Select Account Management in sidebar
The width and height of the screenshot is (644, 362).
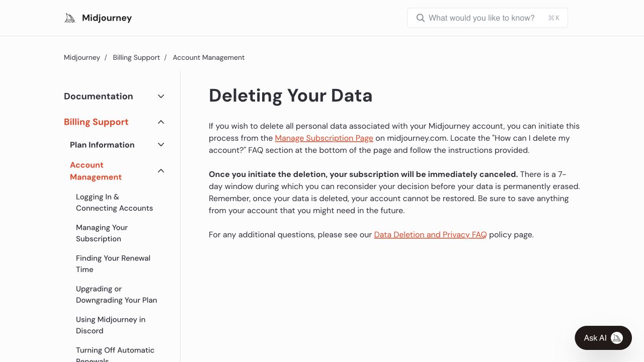(x=96, y=171)
